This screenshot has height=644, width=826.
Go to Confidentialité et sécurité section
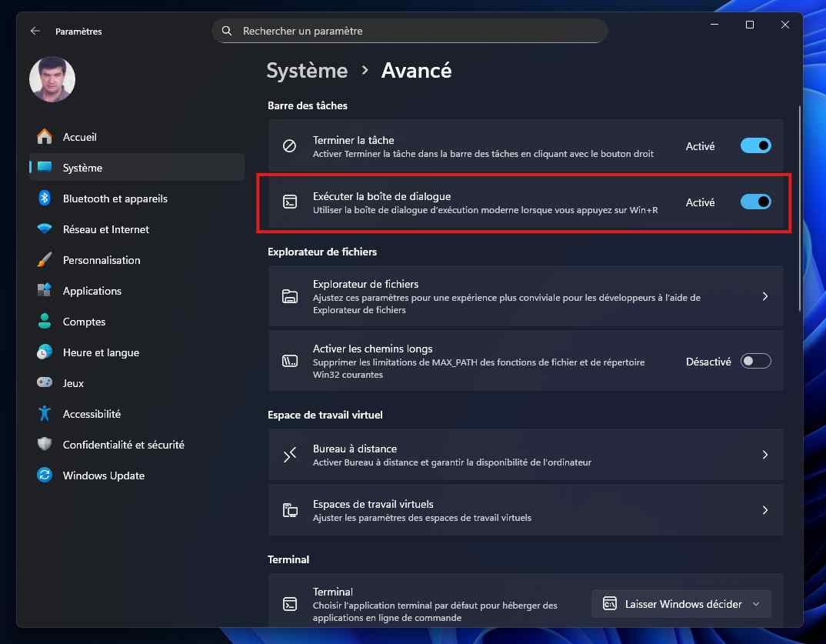point(123,445)
